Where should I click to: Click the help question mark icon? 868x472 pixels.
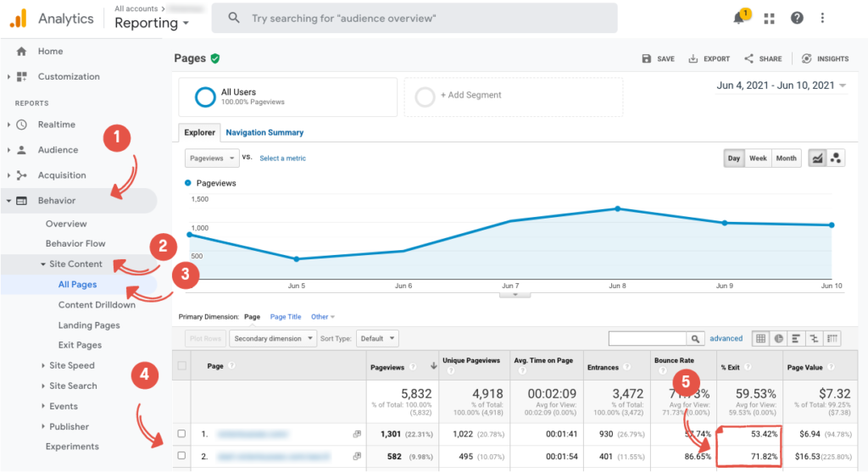797,19
